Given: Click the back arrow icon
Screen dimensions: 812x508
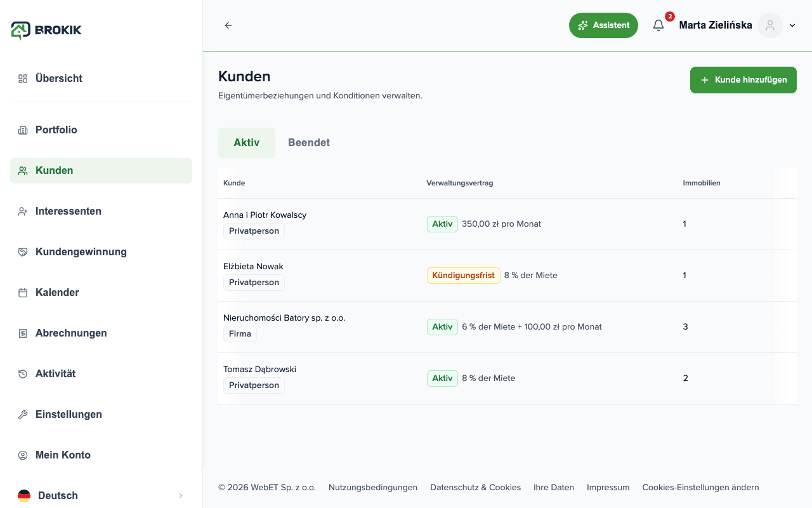Looking at the screenshot, I should [x=228, y=25].
